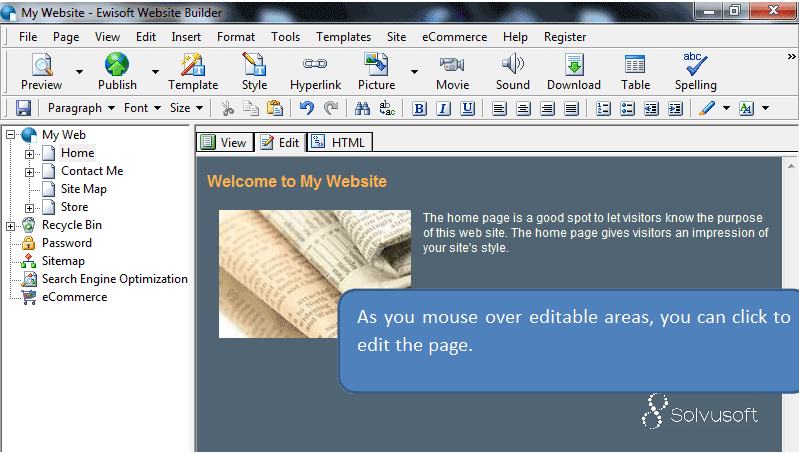799x454 pixels.
Task: Open the Format menu
Action: tap(236, 37)
